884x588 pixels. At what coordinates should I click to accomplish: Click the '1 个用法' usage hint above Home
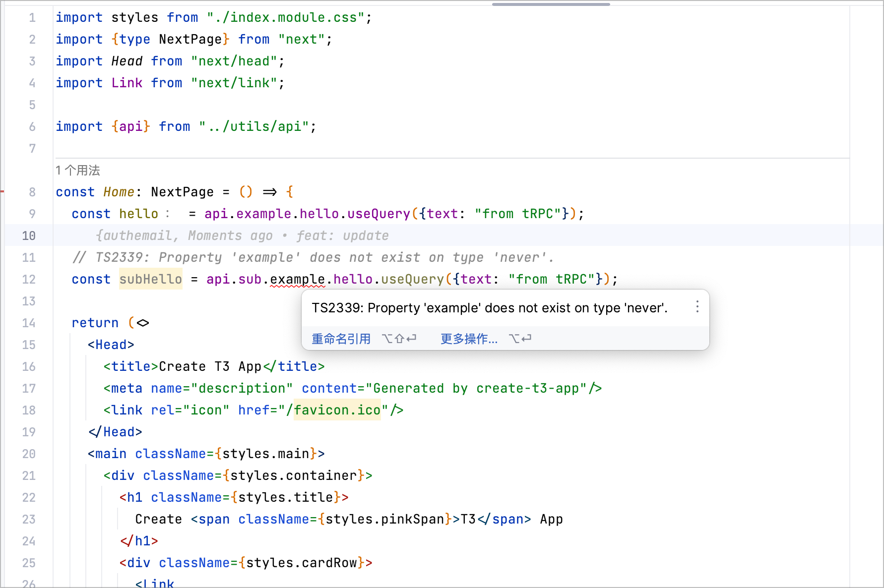[x=77, y=171]
